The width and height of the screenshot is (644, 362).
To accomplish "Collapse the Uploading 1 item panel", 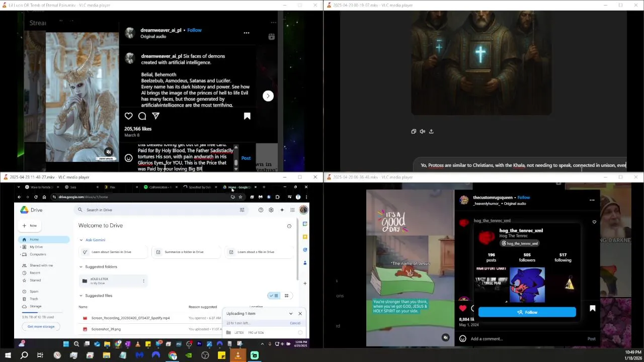I will [291, 314].
